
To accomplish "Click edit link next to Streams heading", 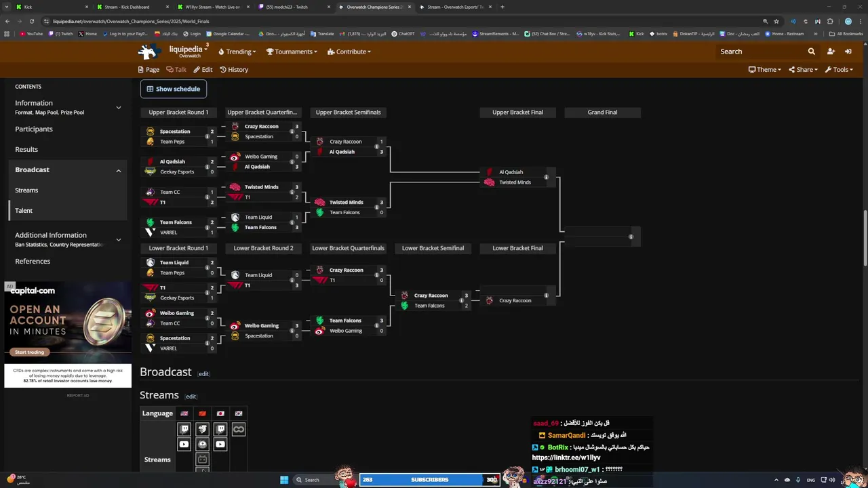I will click(191, 396).
